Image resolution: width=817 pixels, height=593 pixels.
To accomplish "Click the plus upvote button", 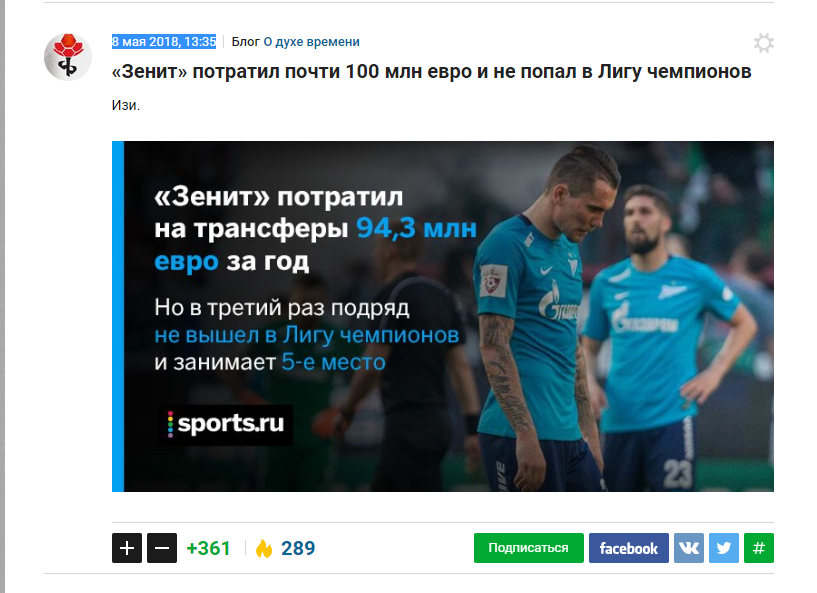I will point(127,548).
